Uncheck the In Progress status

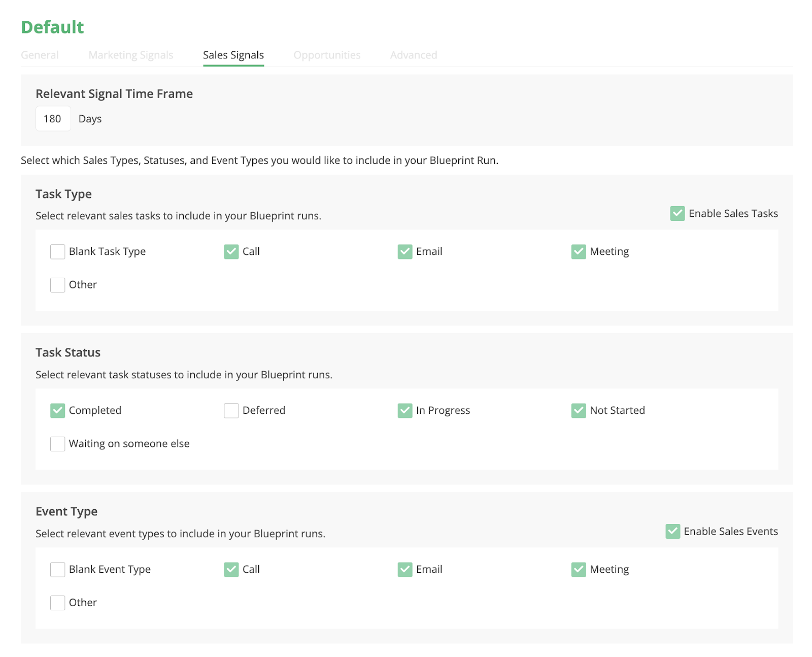(405, 411)
